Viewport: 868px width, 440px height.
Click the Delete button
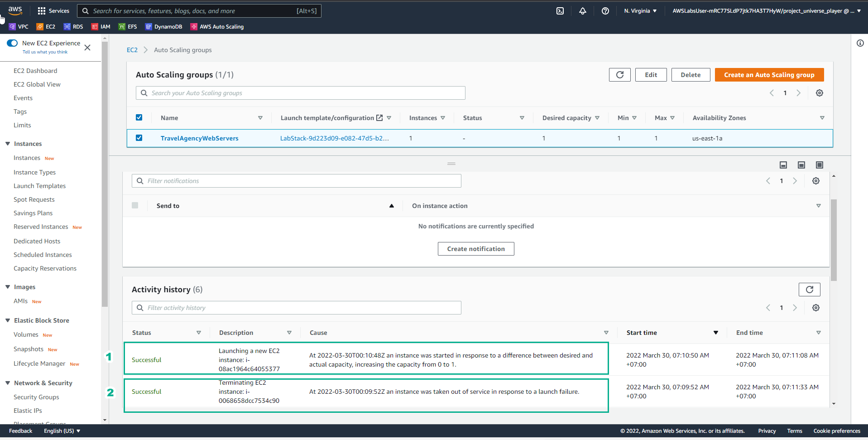tap(691, 75)
